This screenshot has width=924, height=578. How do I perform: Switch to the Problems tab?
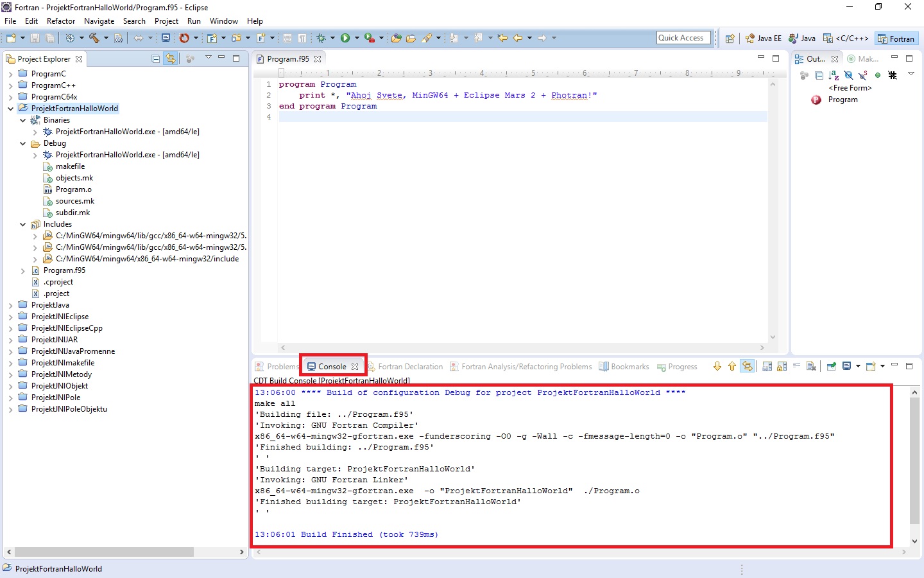coord(277,366)
